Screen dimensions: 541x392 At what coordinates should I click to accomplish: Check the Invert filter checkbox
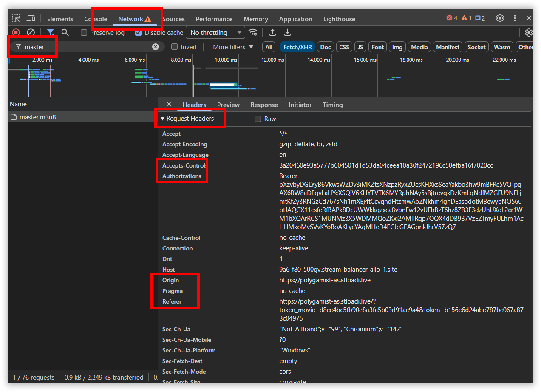click(174, 47)
